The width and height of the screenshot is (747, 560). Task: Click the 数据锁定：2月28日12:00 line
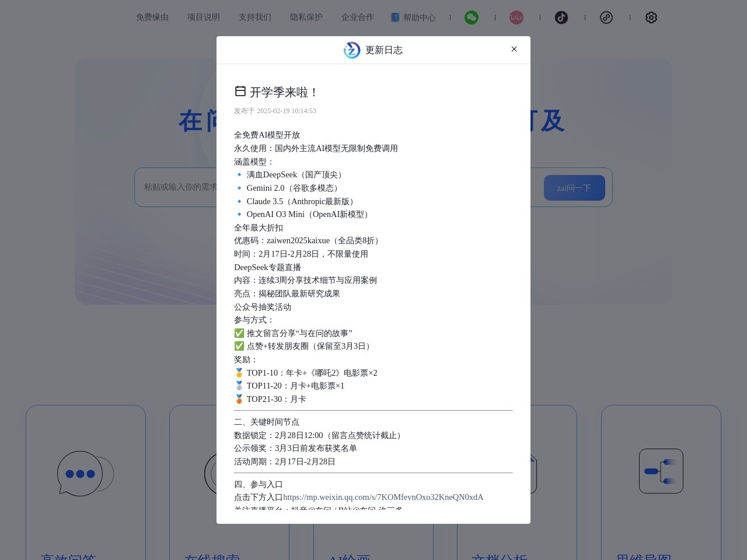319,435
